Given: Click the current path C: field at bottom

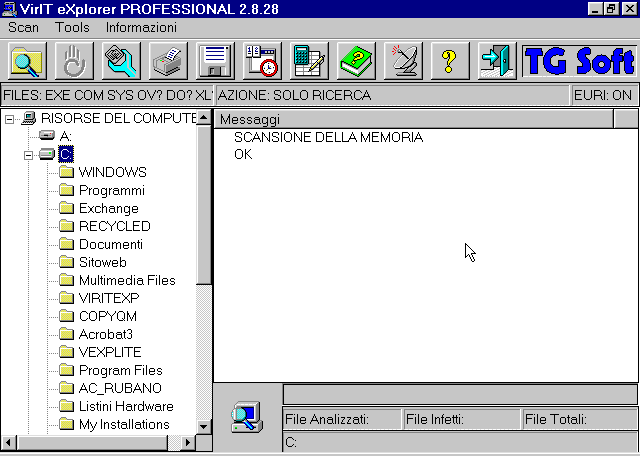Looking at the screenshot, I should click(x=460, y=442).
